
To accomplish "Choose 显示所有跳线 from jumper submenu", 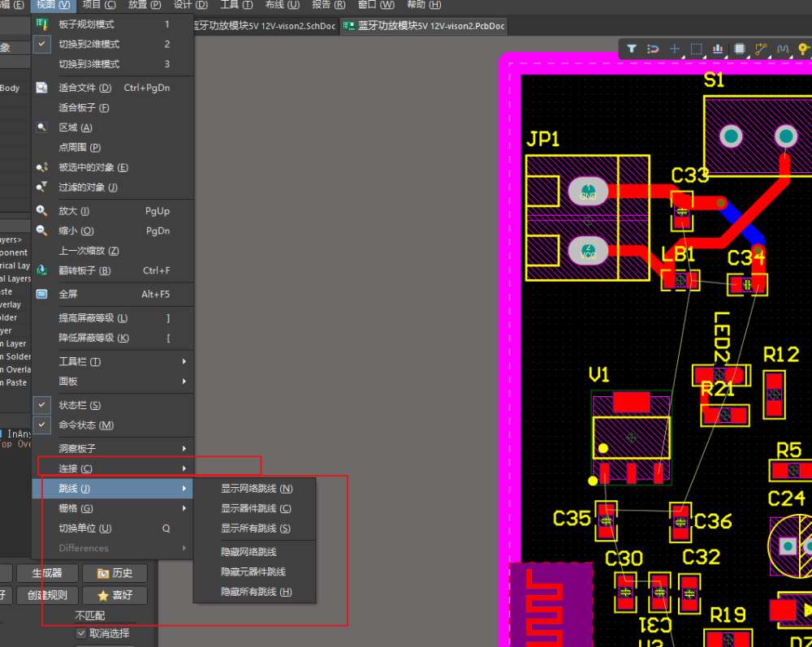I will click(x=255, y=528).
